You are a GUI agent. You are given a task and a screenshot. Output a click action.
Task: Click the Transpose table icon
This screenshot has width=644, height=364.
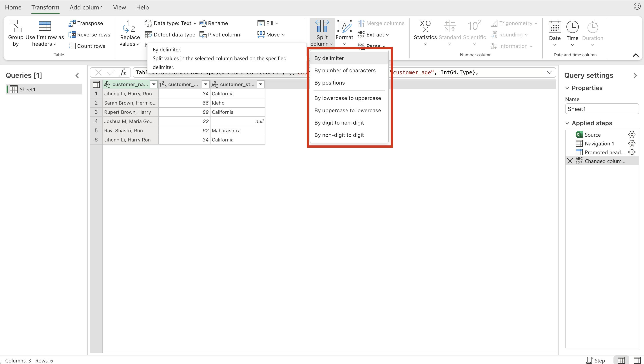tap(72, 23)
